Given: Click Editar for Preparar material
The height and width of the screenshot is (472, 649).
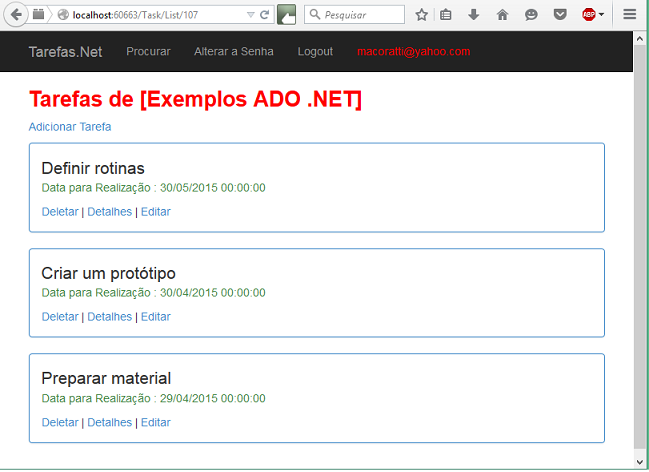Looking at the screenshot, I should (156, 422).
